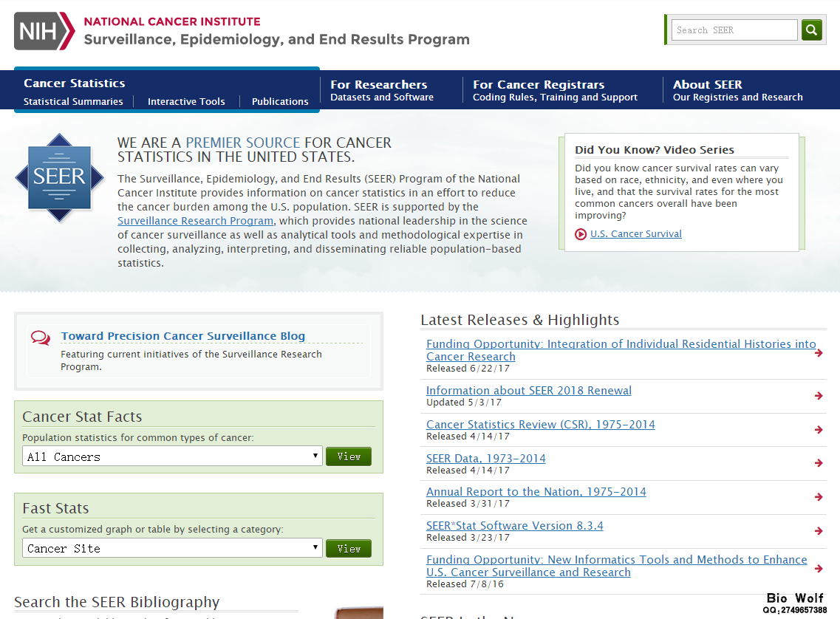
Task: Click the red arrow for Cancer Statistics Review
Action: coord(819,429)
